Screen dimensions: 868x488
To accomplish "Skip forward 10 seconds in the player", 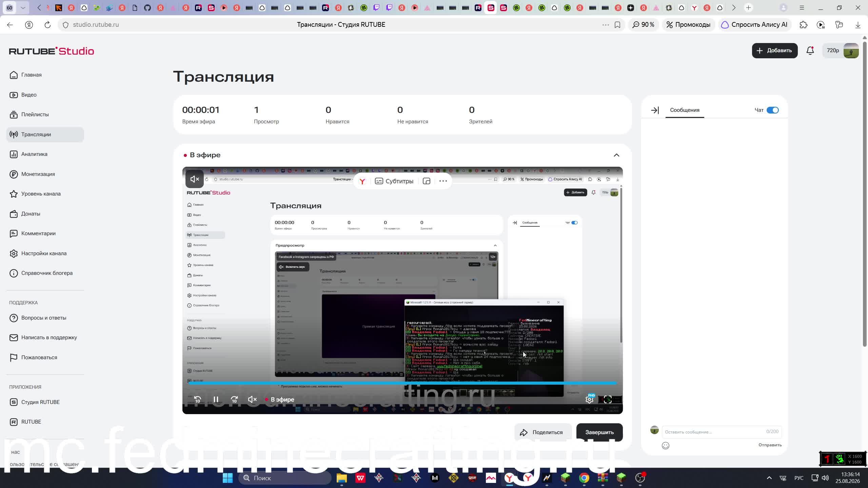I will pyautogui.click(x=234, y=400).
